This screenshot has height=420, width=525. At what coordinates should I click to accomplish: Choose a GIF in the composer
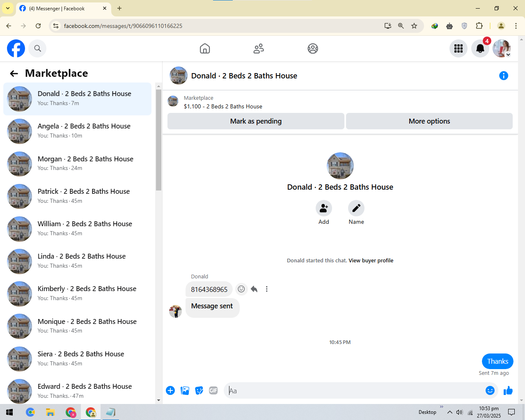(x=213, y=390)
